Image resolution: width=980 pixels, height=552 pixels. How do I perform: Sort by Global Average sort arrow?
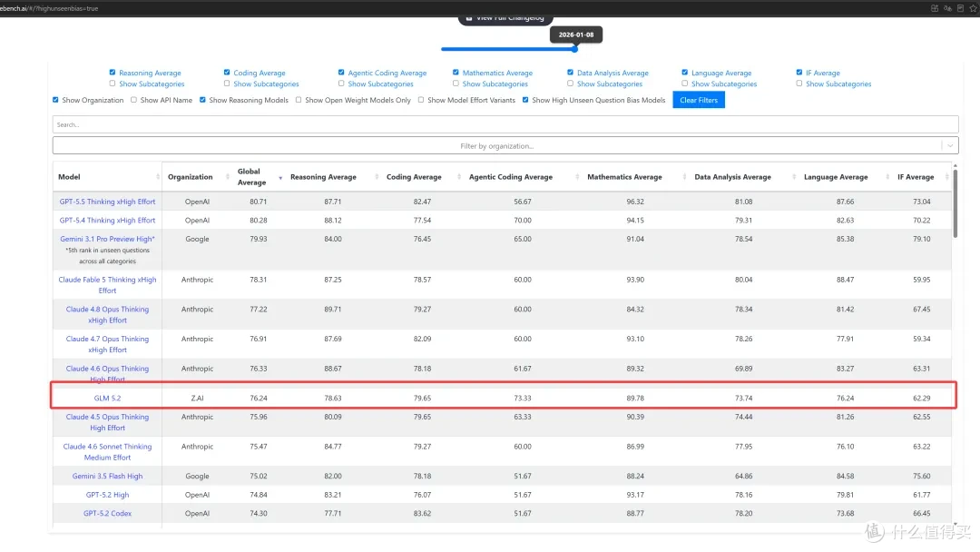click(280, 178)
